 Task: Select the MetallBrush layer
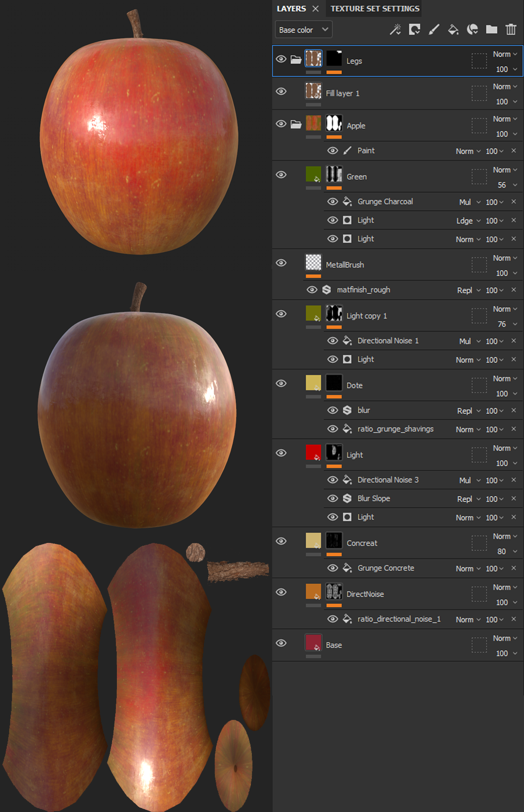coord(344,265)
